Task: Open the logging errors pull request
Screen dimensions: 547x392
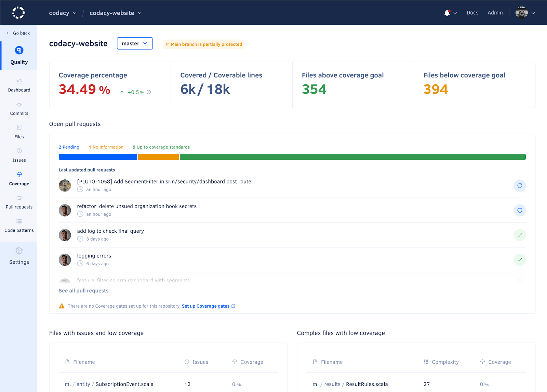Action: (94, 256)
